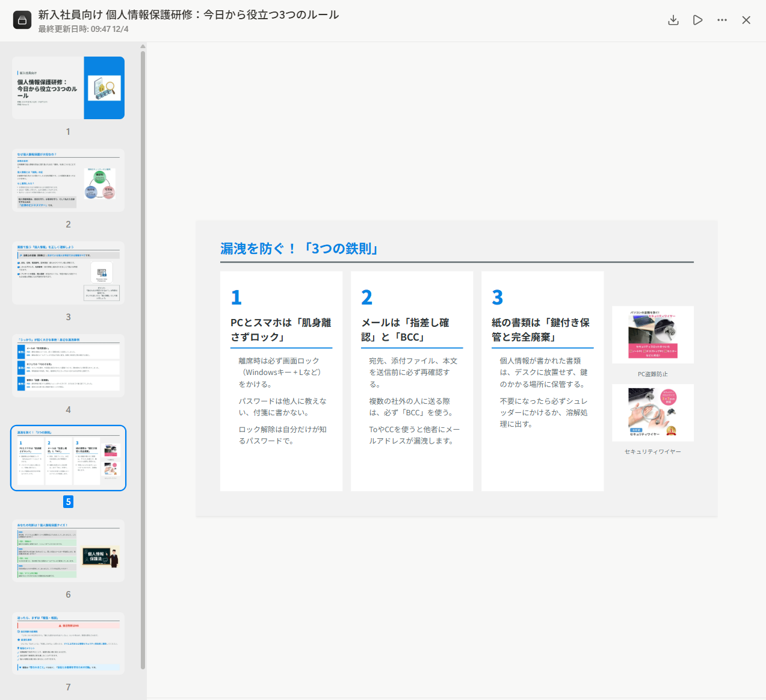Select slide 1 thumbnail (title slide)
Viewport: 766px width, 700px height.
68,88
